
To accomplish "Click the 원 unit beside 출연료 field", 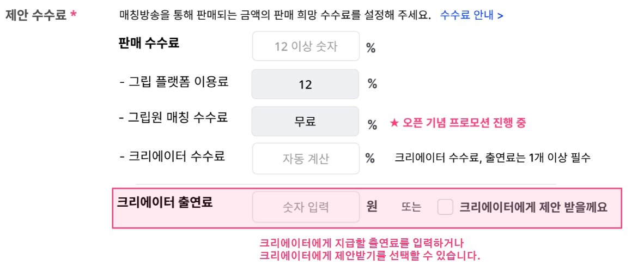I will 372,207.
